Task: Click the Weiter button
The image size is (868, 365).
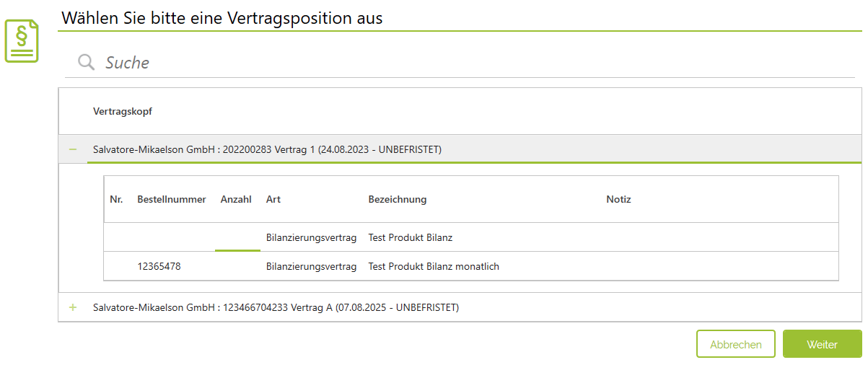Action: pyautogui.click(x=822, y=344)
